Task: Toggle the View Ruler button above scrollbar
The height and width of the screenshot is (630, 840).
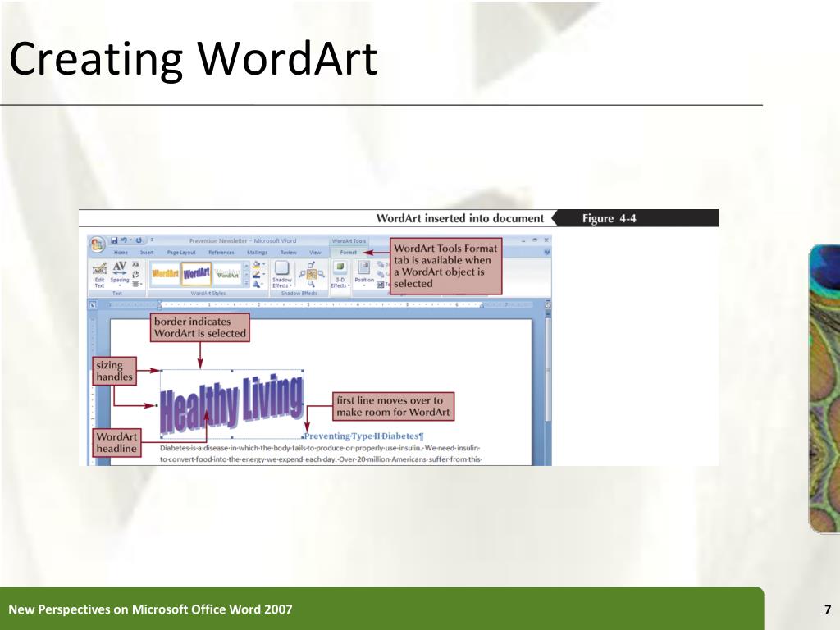Action: pos(547,304)
